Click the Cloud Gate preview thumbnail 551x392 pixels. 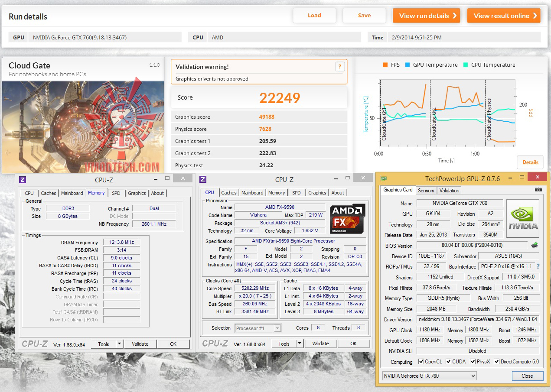83,127
